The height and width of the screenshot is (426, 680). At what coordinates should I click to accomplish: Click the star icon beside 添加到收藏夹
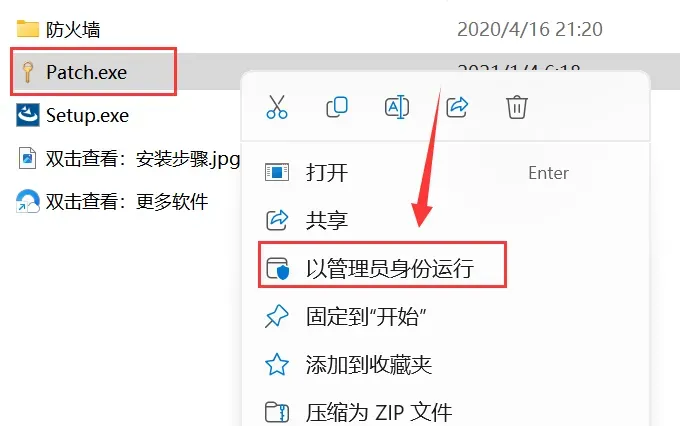click(277, 364)
